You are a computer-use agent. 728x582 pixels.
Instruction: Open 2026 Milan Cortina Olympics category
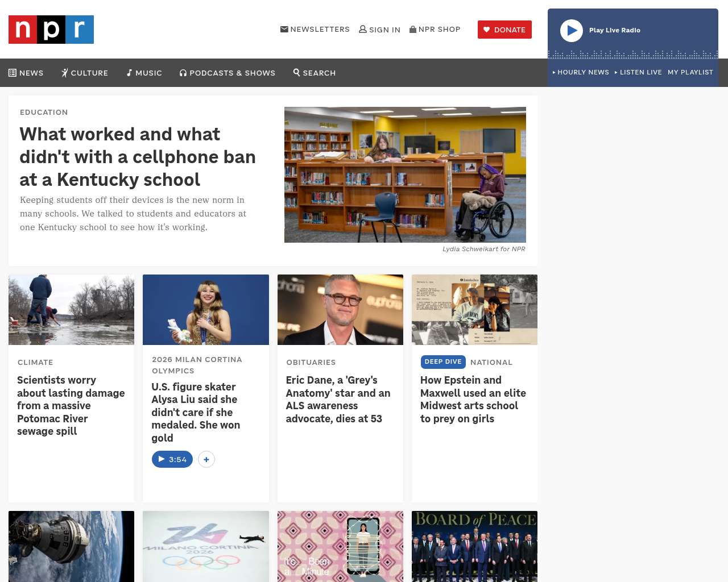coord(197,365)
